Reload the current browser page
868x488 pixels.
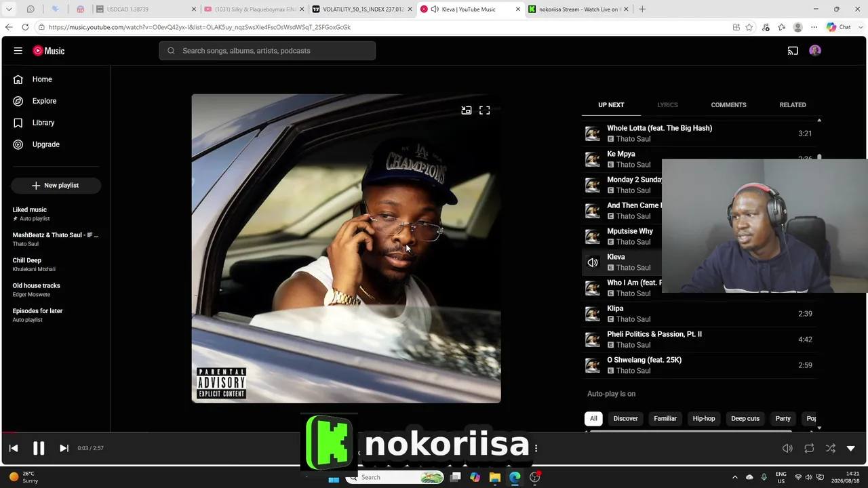click(x=25, y=27)
